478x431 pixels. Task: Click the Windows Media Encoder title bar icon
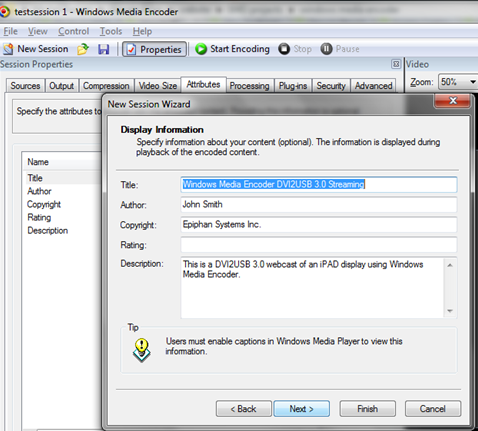tap(4, 12)
